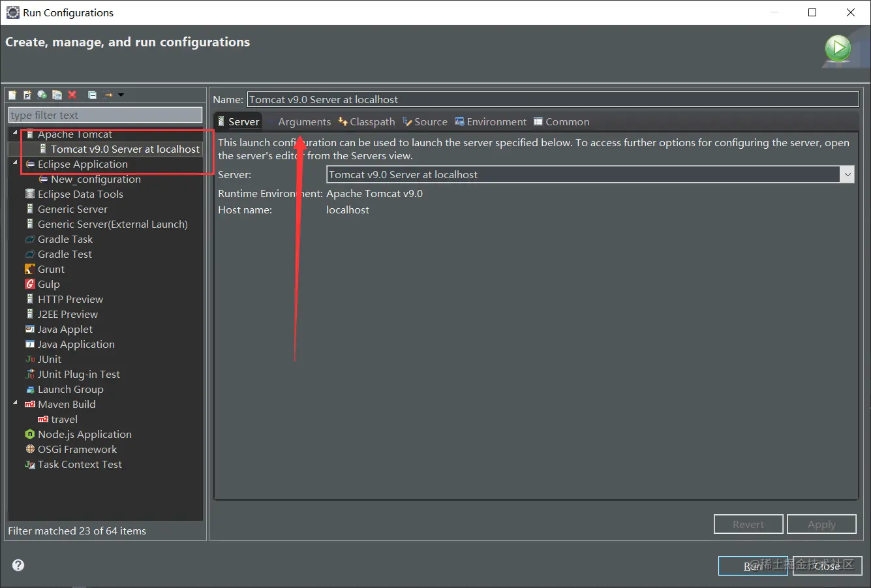Click the filter launch configurations icon
Screen dimensions: 871x588
coord(108,95)
